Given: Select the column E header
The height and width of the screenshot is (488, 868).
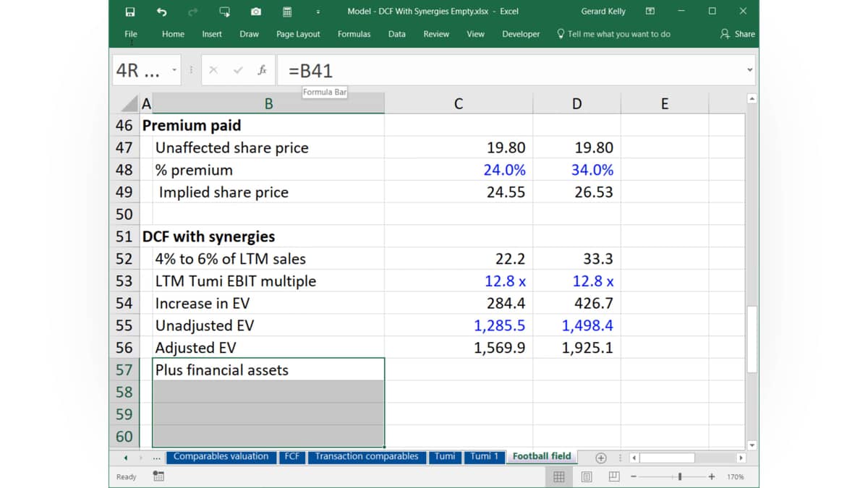Looking at the screenshot, I should pyautogui.click(x=665, y=104).
